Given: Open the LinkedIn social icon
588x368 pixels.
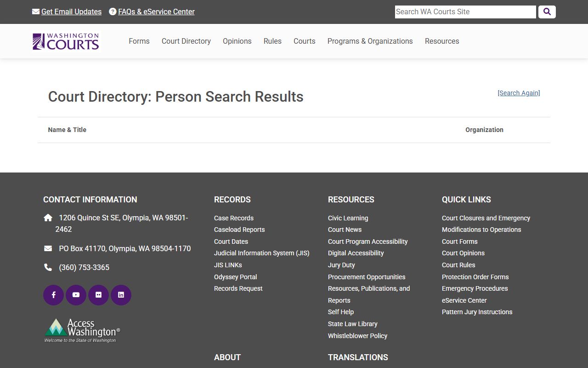Looking at the screenshot, I should pos(121,295).
